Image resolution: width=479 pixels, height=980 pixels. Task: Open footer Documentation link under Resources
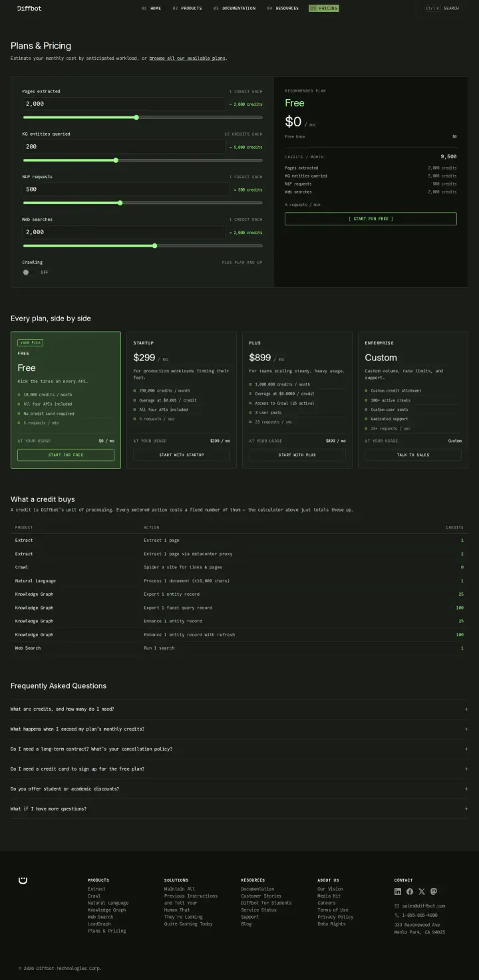point(257,889)
